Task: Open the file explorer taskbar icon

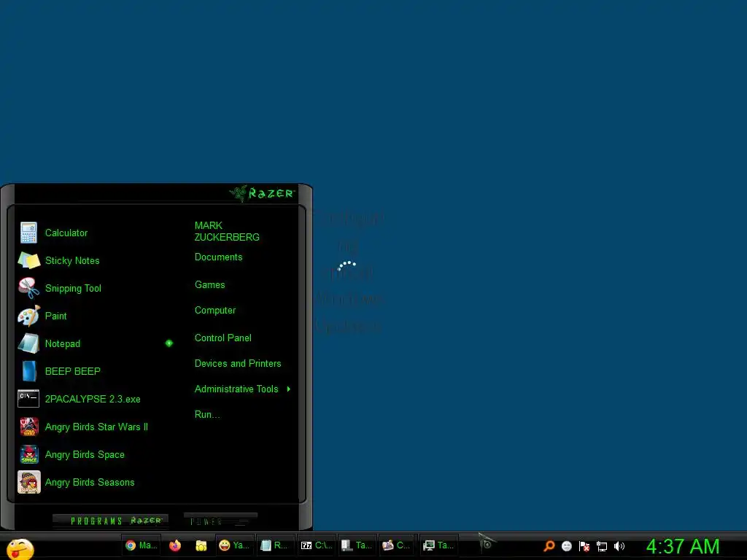Action: tap(201, 545)
